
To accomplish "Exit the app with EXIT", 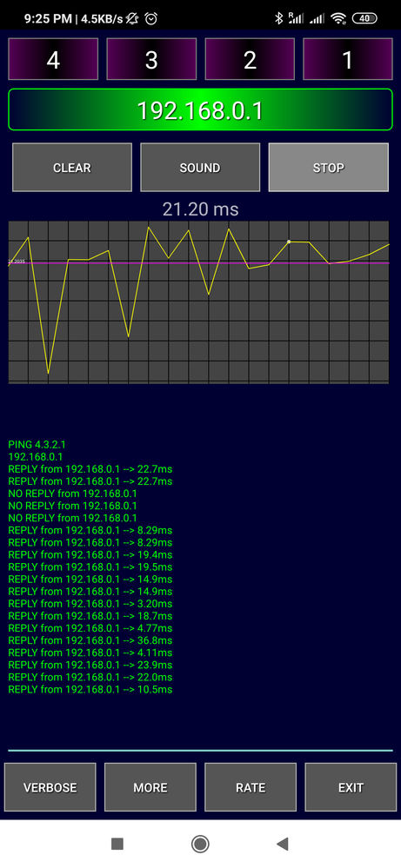I will tap(351, 787).
